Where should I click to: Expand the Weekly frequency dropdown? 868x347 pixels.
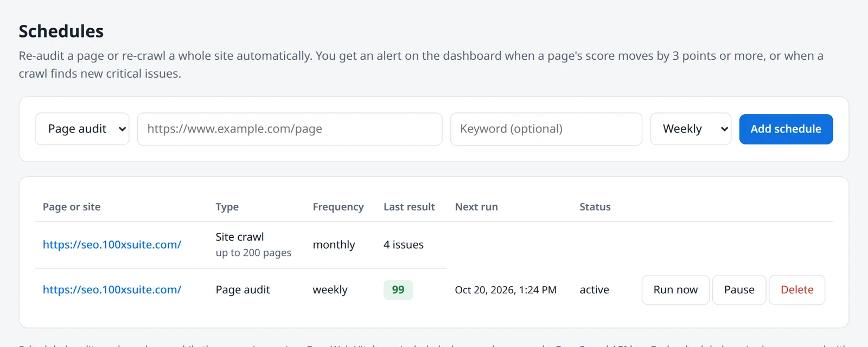click(x=691, y=129)
